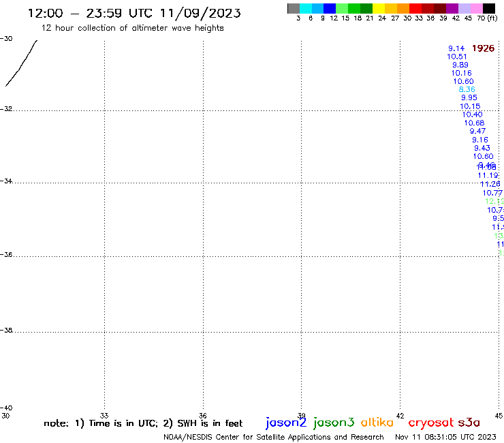Image resolution: width=504 pixels, height=443 pixels.
Task: Click the dark red track label '1926'
Action: coord(483,48)
